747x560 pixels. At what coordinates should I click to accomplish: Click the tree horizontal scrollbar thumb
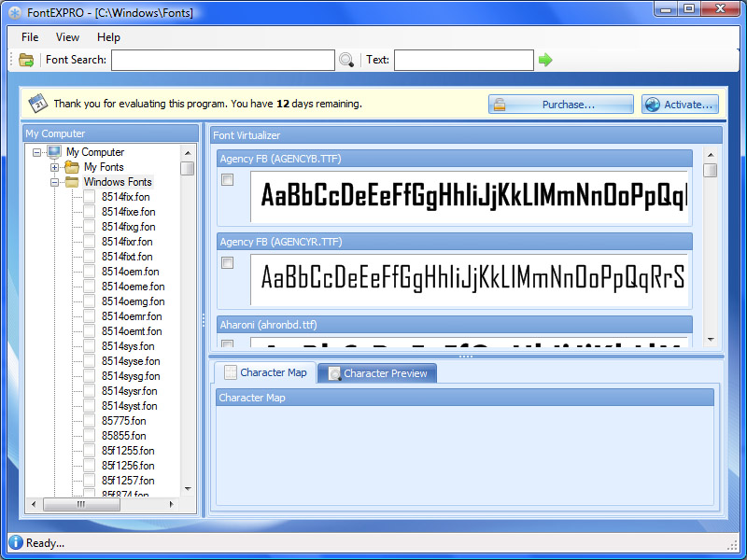(81, 504)
